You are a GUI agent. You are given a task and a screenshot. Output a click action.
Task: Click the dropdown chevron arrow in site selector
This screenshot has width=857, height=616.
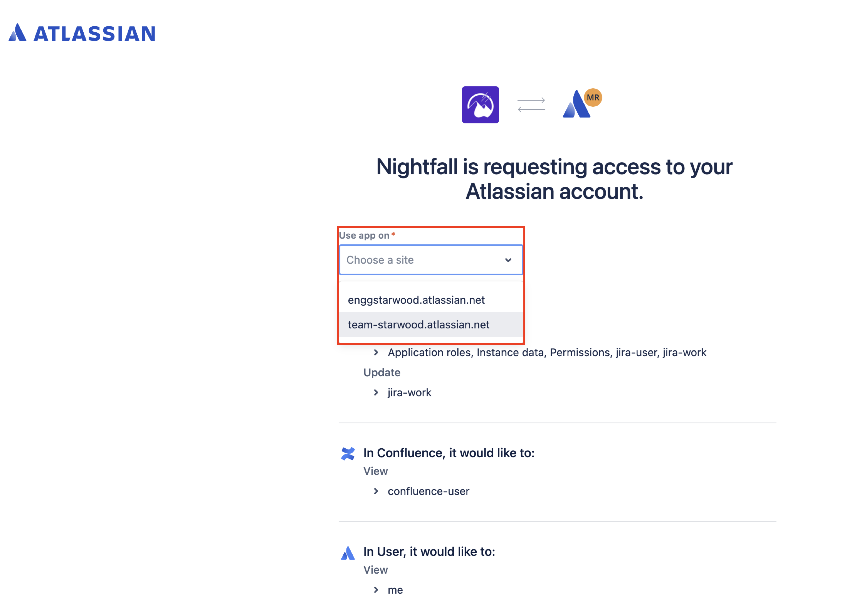coord(508,260)
